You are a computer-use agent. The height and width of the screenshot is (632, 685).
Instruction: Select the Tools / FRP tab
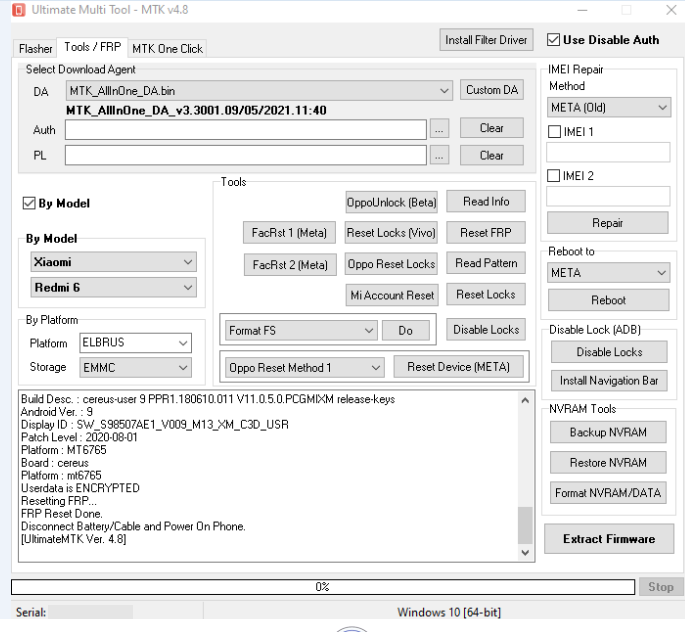pyautogui.click(x=92, y=47)
